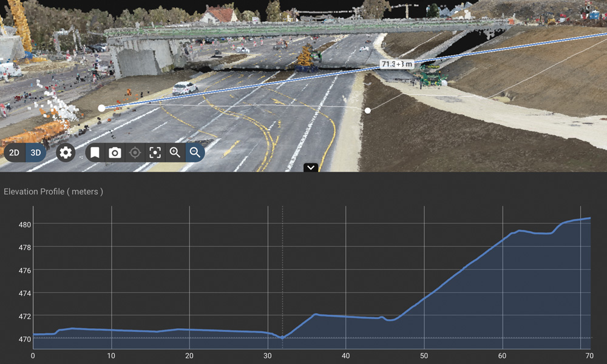
Task: Open the settings gear menu
Action: coord(66,153)
